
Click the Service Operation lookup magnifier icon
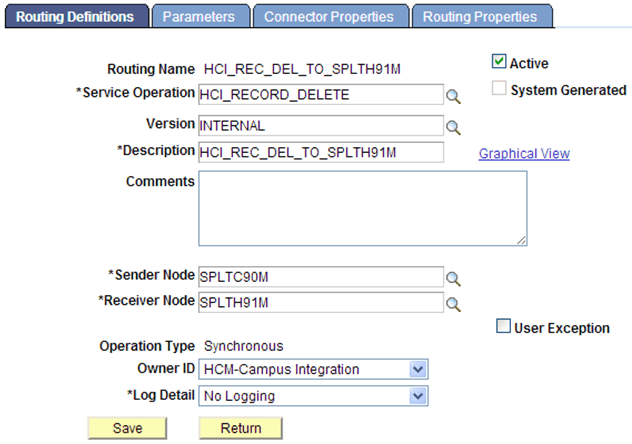click(x=453, y=96)
